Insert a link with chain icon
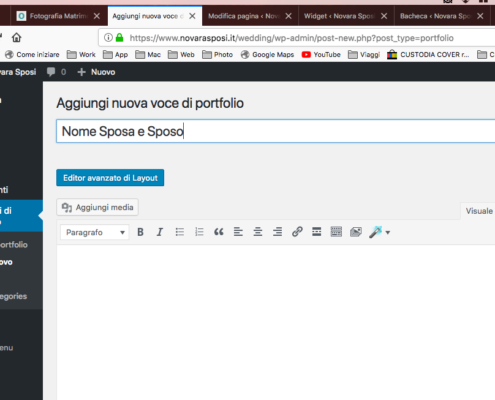 297,232
